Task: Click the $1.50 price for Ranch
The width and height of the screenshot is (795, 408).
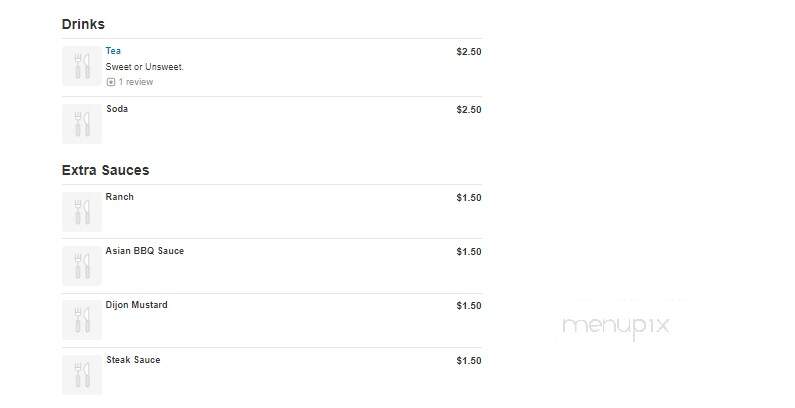Action: (x=469, y=198)
